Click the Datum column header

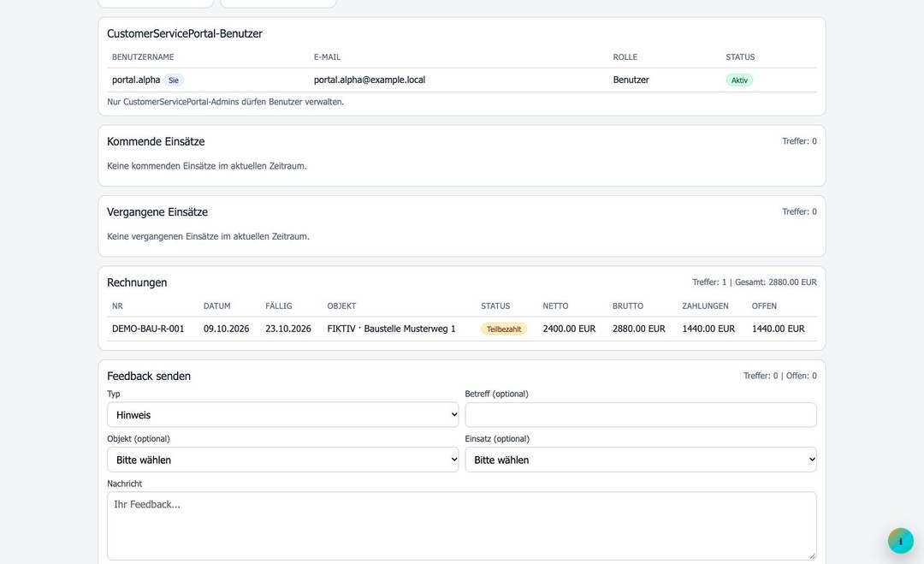(x=216, y=306)
